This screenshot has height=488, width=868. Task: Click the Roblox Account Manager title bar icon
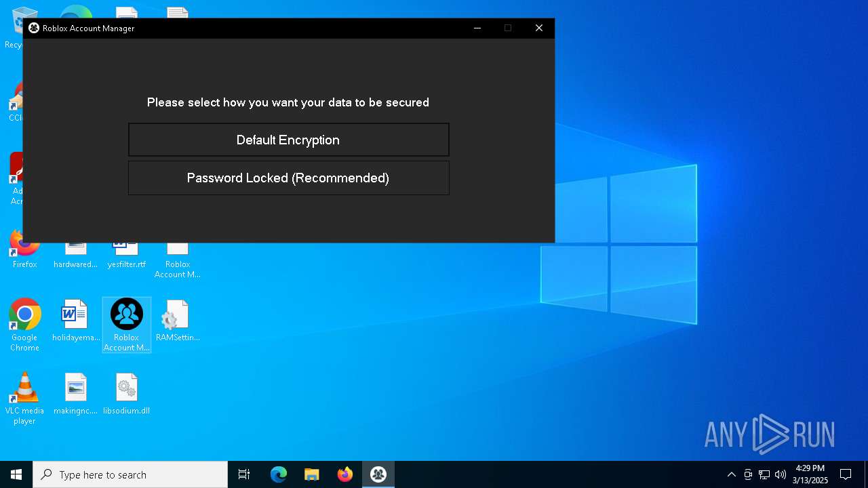point(34,28)
